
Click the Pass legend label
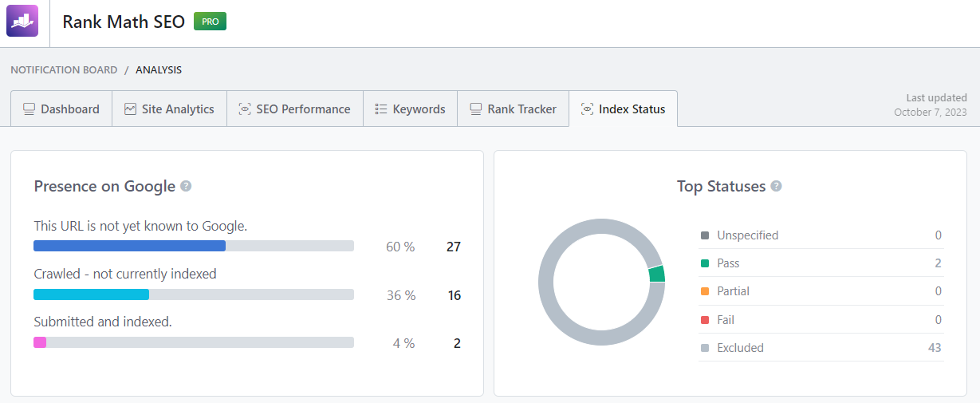[x=728, y=263]
